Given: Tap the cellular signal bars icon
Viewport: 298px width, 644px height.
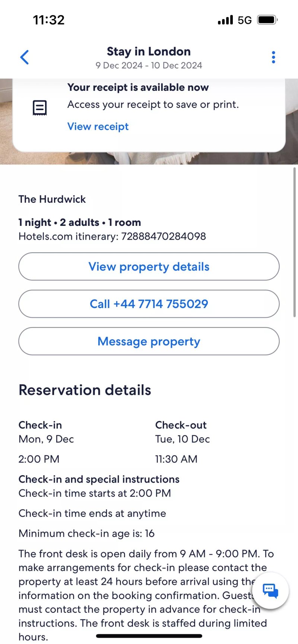Looking at the screenshot, I should pos(225,20).
